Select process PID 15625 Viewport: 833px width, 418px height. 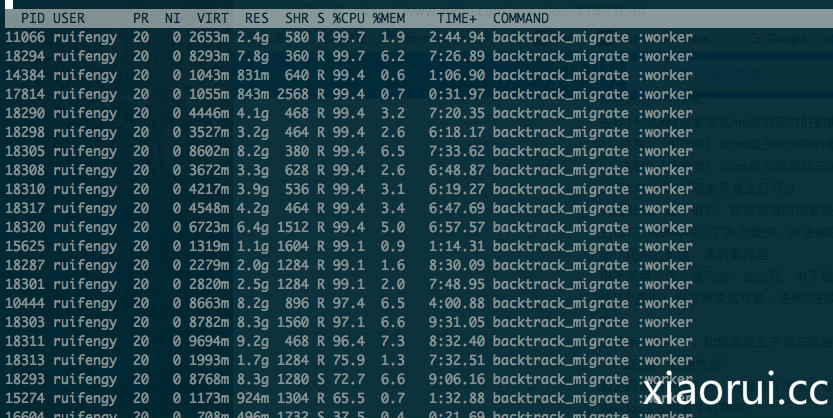click(25, 246)
